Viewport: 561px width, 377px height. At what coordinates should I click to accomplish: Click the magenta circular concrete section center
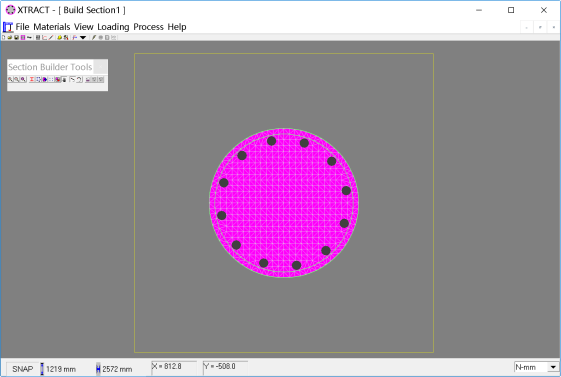(284, 203)
